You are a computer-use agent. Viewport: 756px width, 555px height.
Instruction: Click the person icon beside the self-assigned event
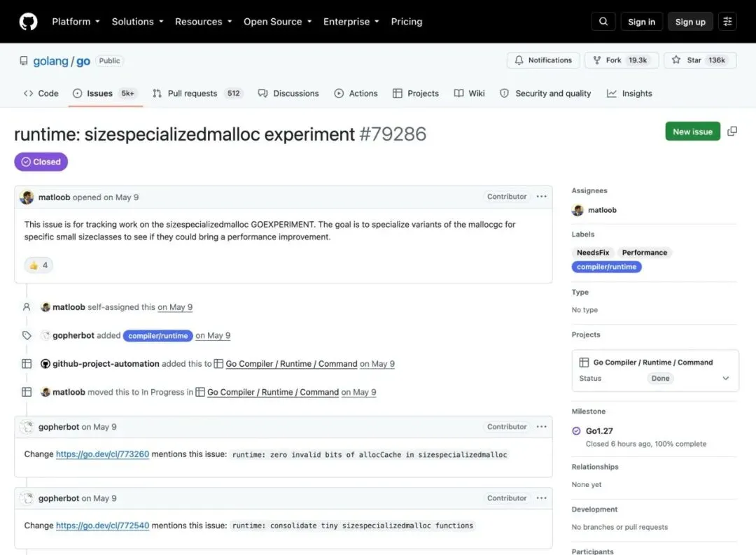[x=27, y=307]
